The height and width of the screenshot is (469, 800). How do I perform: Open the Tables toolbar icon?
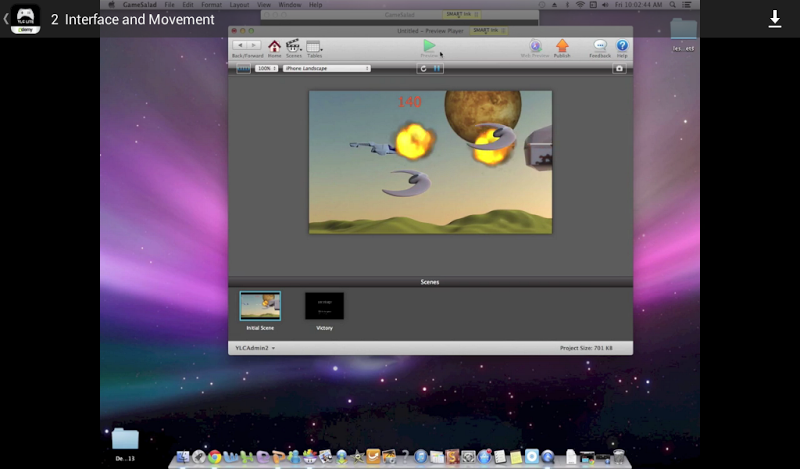point(314,46)
